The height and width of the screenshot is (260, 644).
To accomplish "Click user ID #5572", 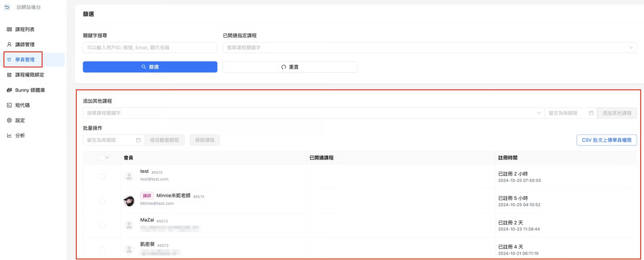I will (163, 246).
